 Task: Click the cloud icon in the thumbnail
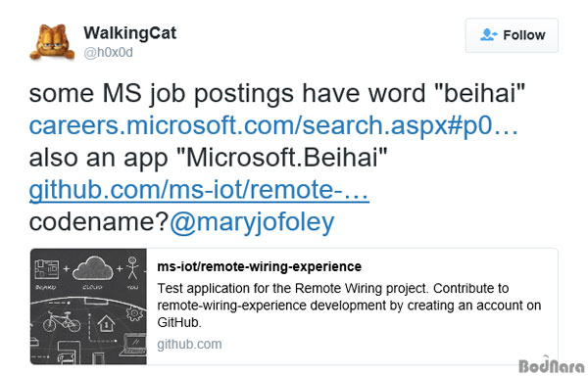click(x=93, y=268)
